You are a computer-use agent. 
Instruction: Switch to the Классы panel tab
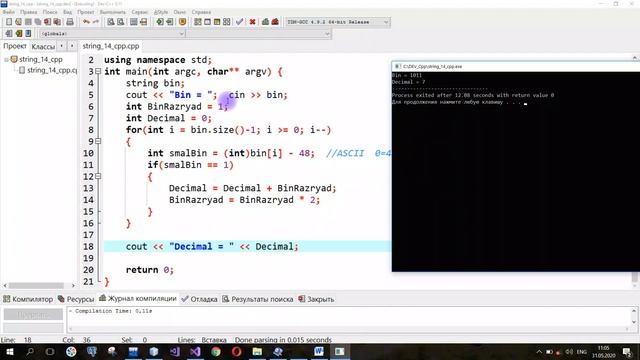click(x=43, y=47)
